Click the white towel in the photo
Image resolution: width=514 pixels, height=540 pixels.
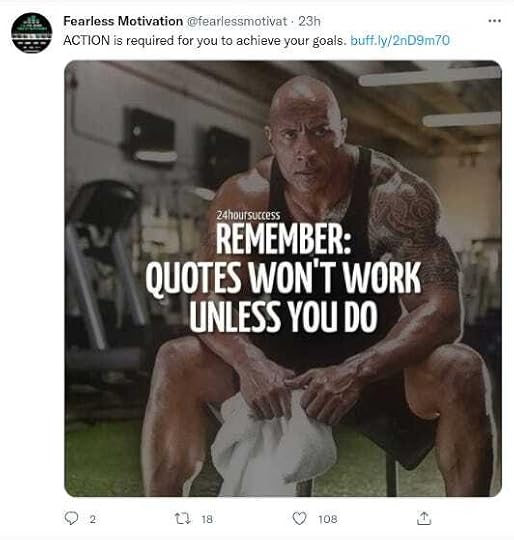(x=272, y=446)
